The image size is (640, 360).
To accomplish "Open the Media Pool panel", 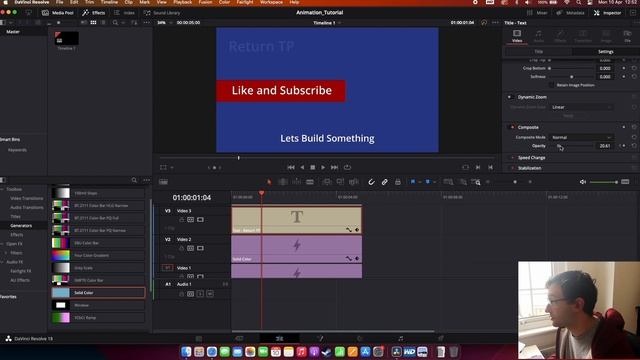I will point(58,13).
